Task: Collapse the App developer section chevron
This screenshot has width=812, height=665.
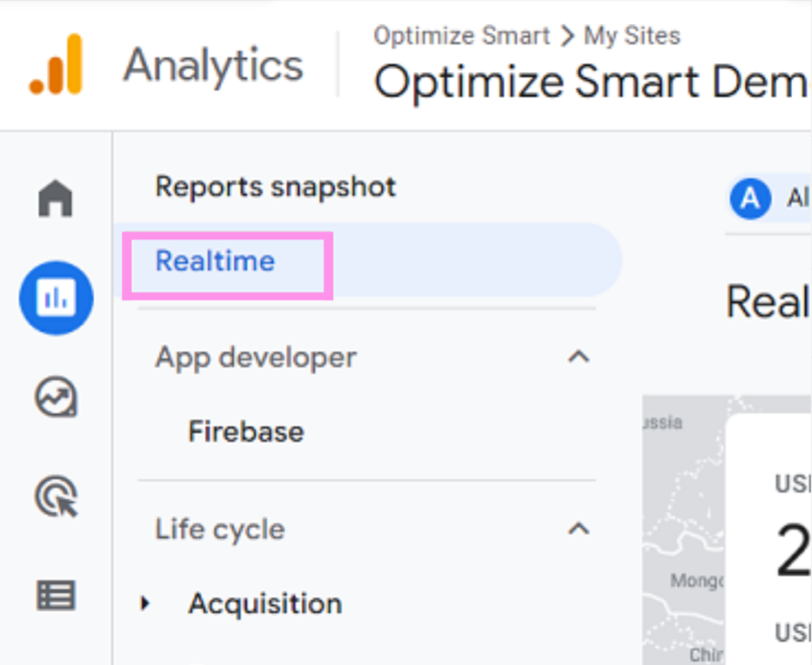Action: (x=579, y=357)
